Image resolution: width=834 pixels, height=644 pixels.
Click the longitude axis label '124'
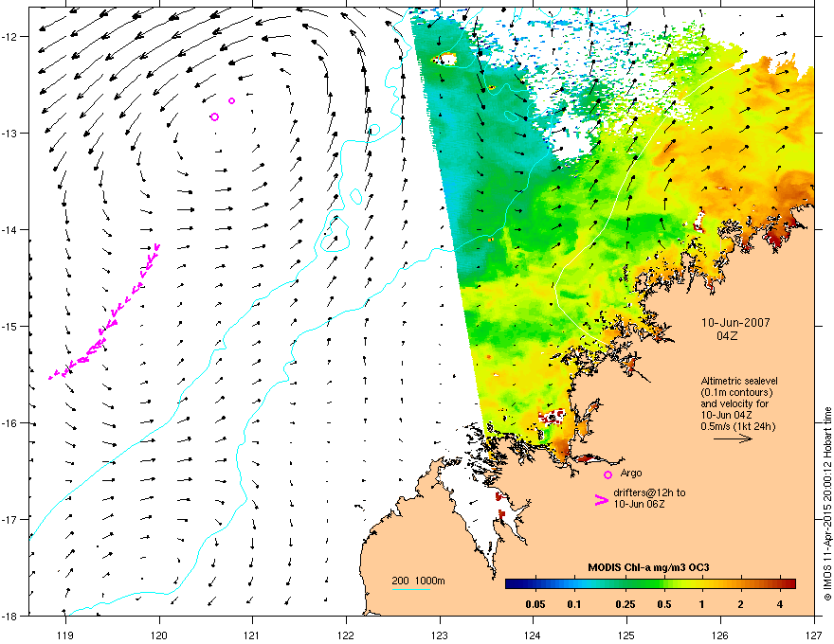(533, 635)
